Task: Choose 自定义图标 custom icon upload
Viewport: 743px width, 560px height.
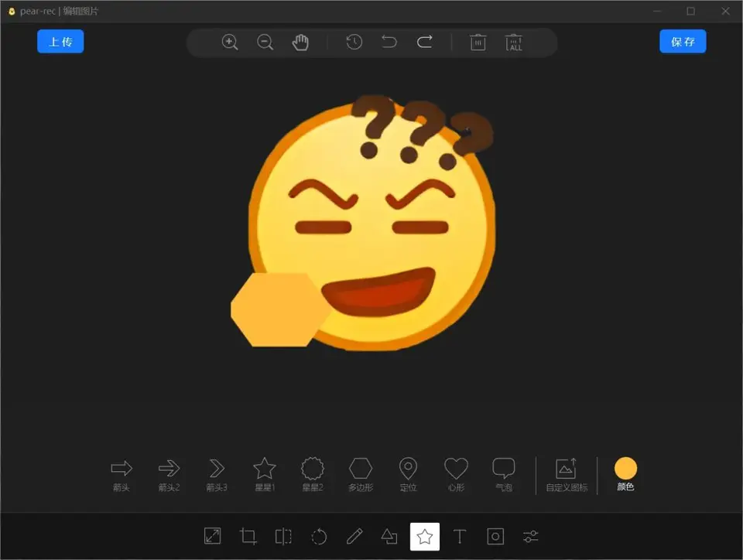Action: [x=567, y=474]
